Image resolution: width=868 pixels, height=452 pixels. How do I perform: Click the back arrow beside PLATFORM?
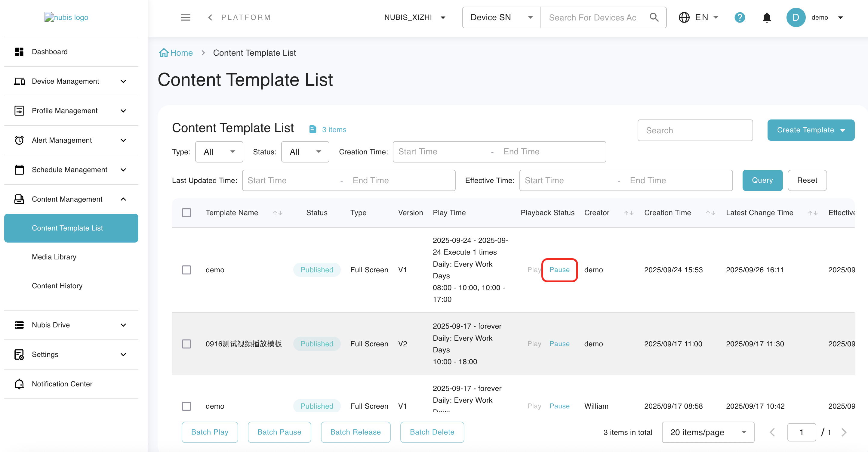(210, 17)
